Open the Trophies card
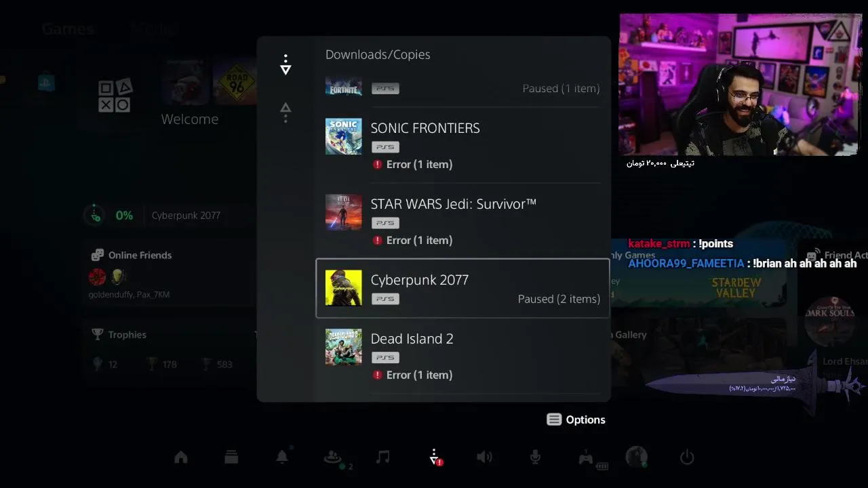The height and width of the screenshot is (488, 868). pyautogui.click(x=170, y=350)
